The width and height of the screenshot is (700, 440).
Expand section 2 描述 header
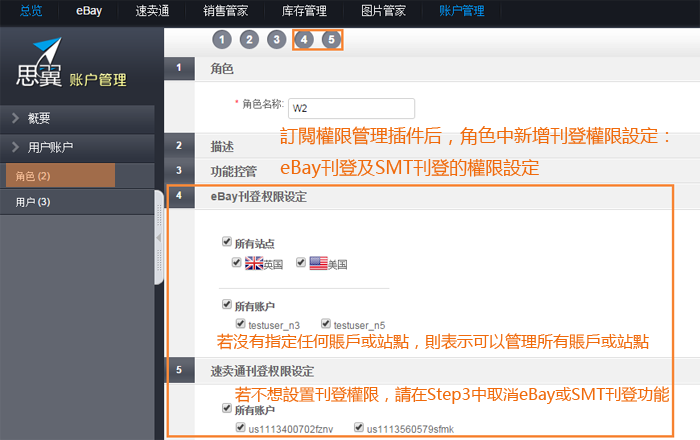[432, 145]
